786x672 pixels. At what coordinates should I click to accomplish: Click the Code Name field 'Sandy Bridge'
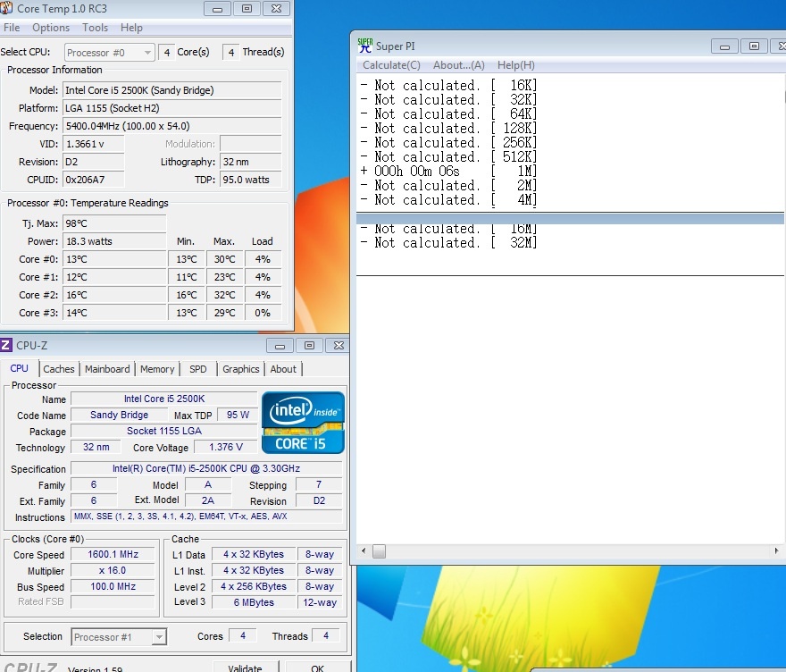click(120, 416)
